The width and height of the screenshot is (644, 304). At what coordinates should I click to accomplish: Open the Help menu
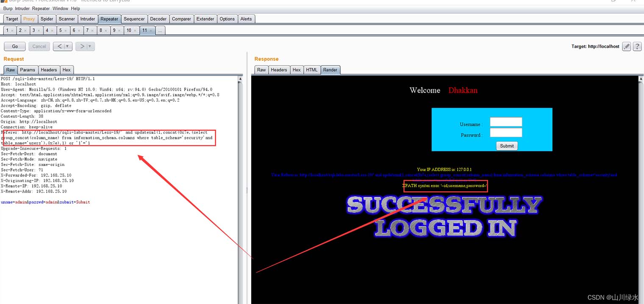pos(75,8)
